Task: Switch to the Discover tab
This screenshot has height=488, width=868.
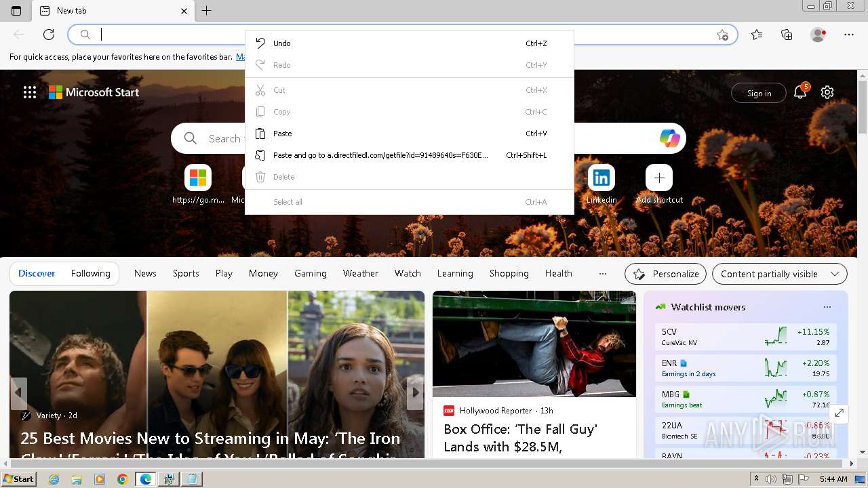Action: (37, 273)
